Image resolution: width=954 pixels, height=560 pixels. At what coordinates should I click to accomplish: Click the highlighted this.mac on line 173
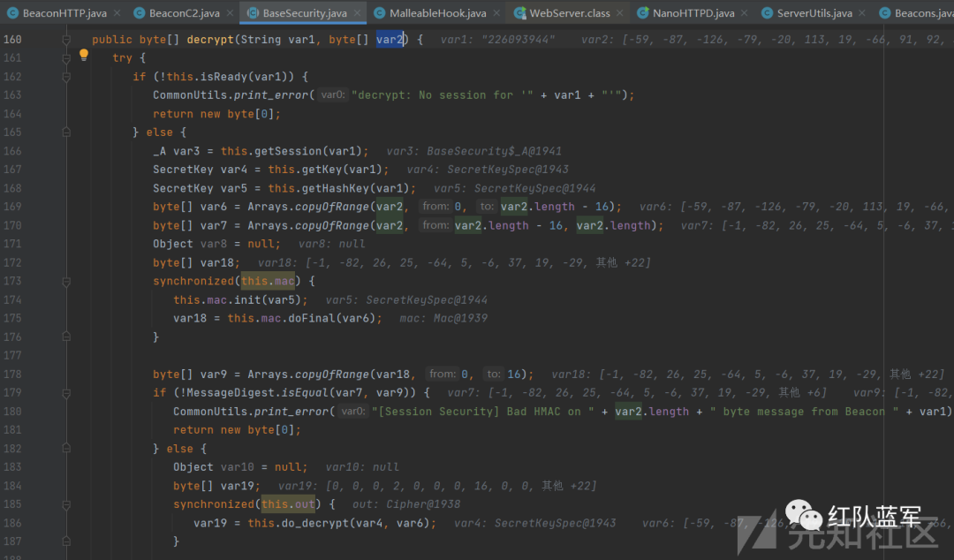coord(268,281)
